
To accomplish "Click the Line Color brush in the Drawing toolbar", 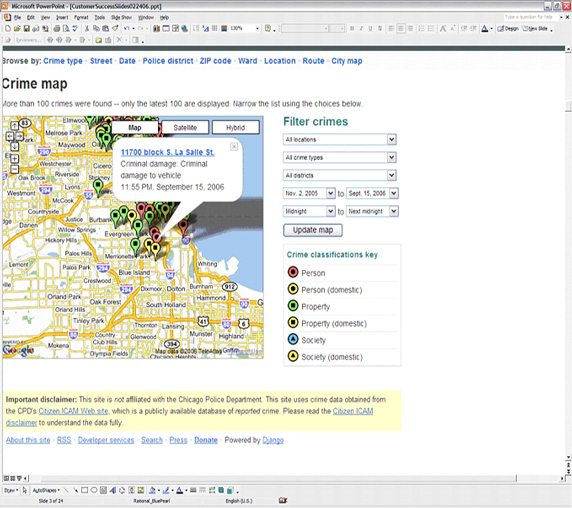I will [x=166, y=490].
